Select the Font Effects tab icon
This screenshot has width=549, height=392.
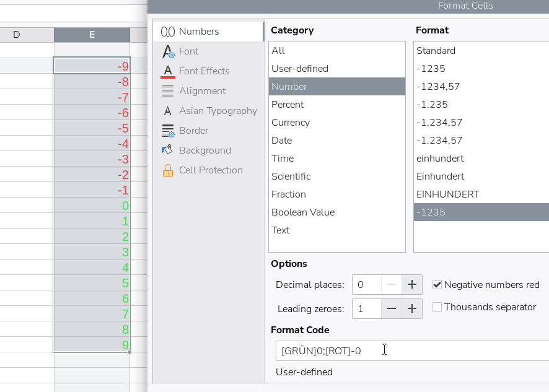(x=168, y=71)
